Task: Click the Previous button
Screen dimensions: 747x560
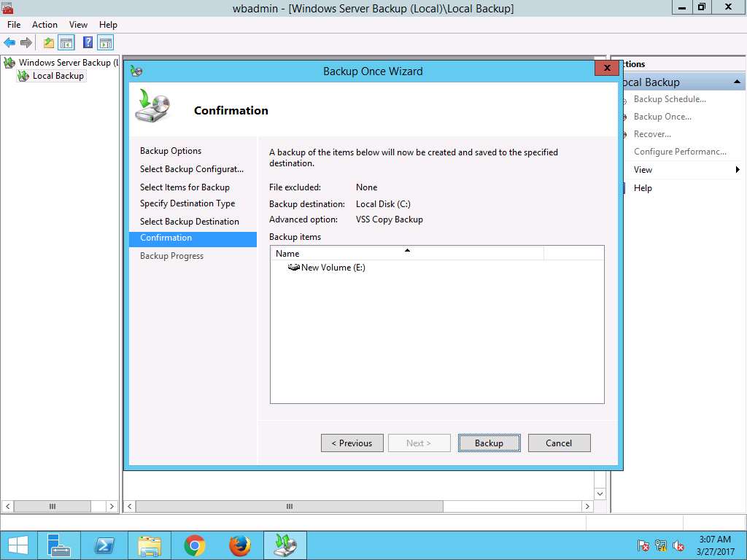Action: 352,443
